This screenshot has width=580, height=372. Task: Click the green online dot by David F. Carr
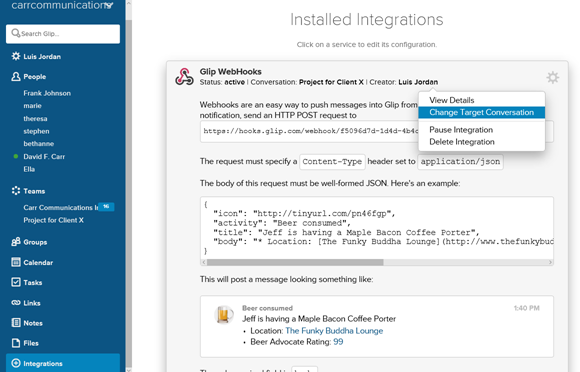(x=16, y=156)
